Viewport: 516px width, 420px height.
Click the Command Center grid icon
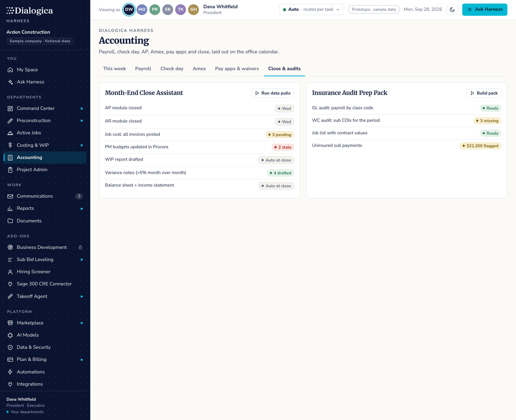pos(10,109)
